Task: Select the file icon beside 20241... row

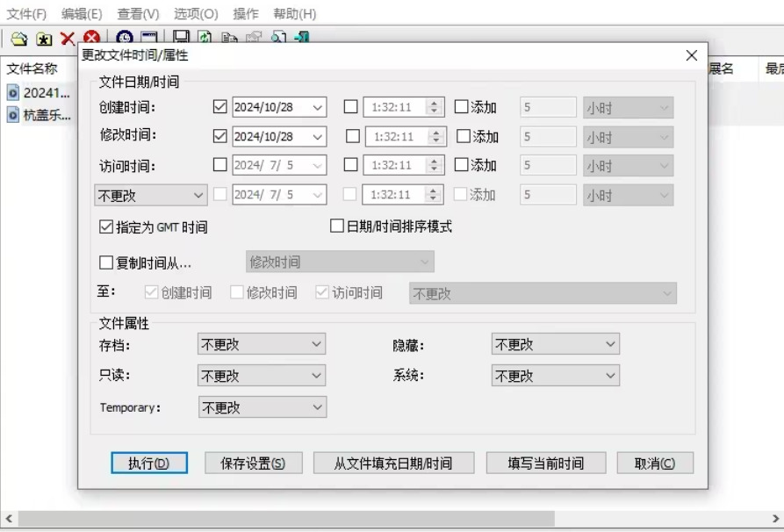Action: pos(13,92)
